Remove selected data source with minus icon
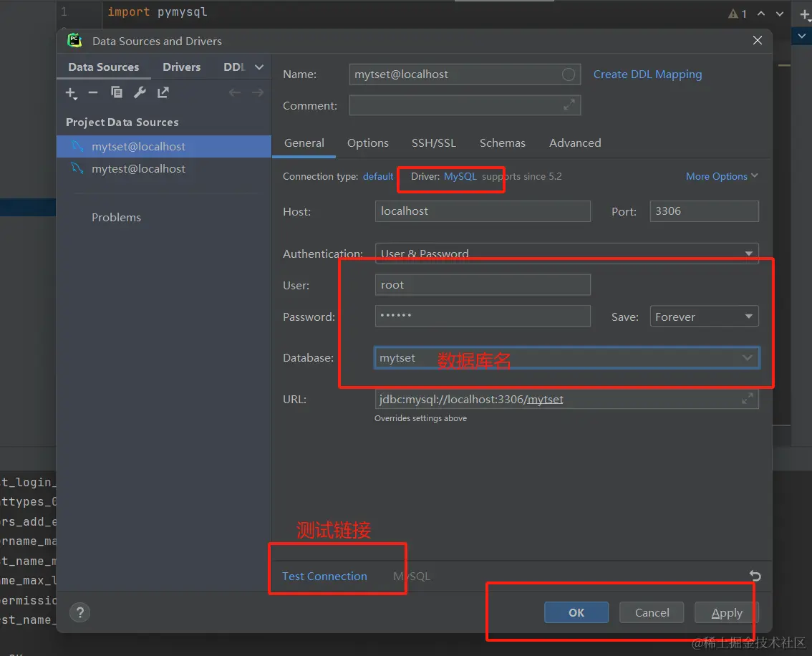Screen dimensions: 812x656 (x=93, y=92)
